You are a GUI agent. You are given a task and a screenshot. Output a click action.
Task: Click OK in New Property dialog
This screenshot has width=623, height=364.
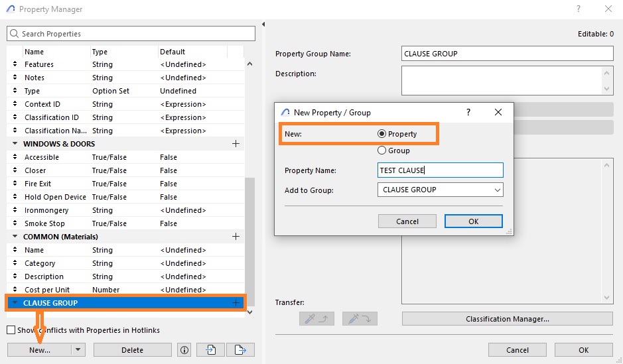tap(474, 221)
